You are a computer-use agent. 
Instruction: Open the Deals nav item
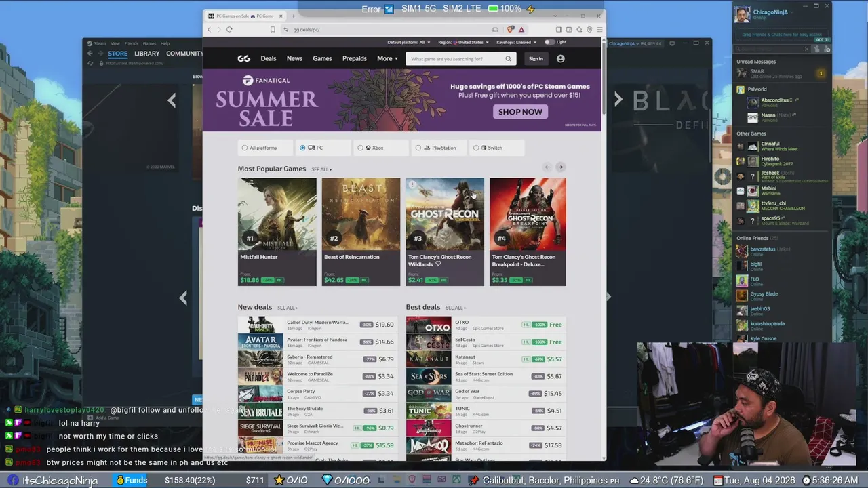pos(269,59)
